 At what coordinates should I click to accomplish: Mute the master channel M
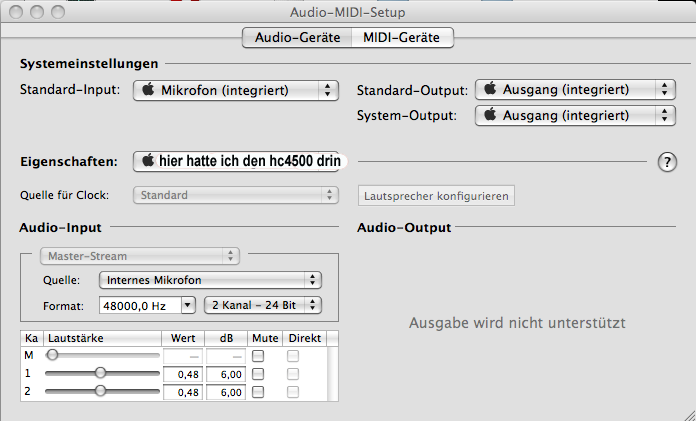point(258,355)
